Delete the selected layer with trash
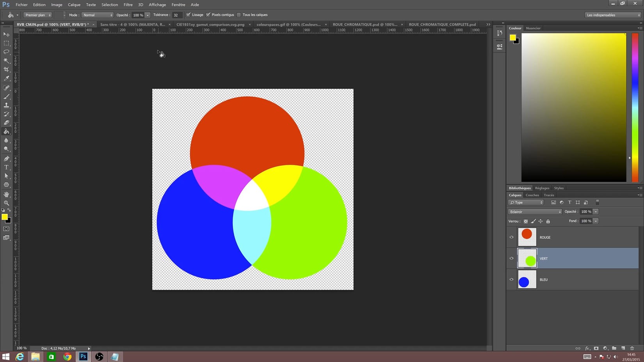Viewport: 644px width, 362px height. (x=632, y=348)
